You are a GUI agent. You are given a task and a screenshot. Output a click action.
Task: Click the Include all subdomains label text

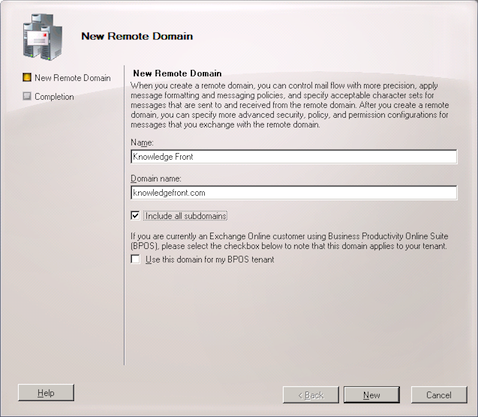pos(186,216)
